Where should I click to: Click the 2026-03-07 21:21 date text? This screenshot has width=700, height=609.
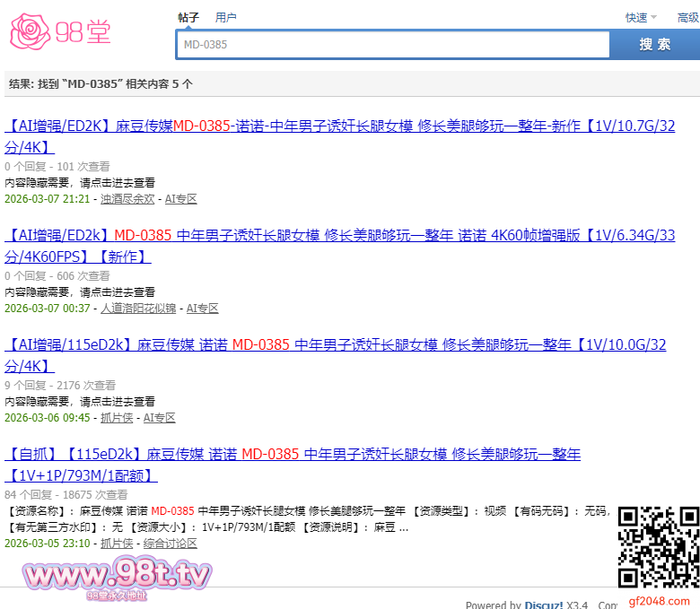(x=48, y=199)
